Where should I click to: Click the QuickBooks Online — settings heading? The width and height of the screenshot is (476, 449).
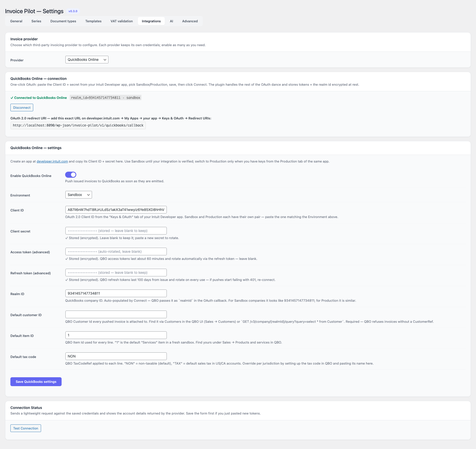36,148
